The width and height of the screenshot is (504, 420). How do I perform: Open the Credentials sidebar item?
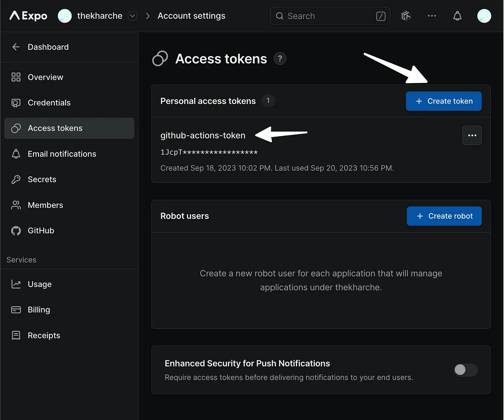pyautogui.click(x=49, y=103)
